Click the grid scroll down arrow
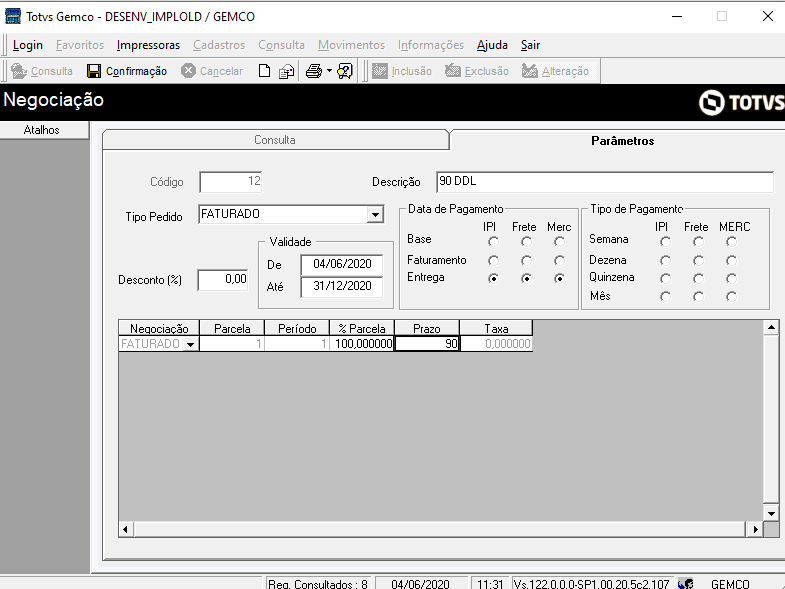The height and width of the screenshot is (589, 785). 771,513
